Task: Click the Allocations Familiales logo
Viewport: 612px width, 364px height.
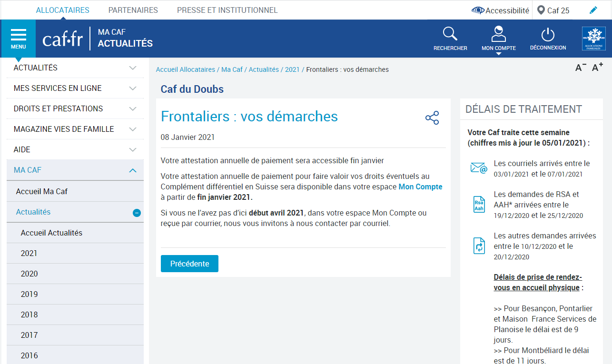Action: coord(593,39)
